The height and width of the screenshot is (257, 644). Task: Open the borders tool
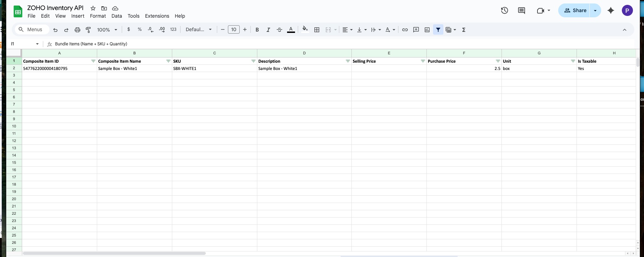317,30
